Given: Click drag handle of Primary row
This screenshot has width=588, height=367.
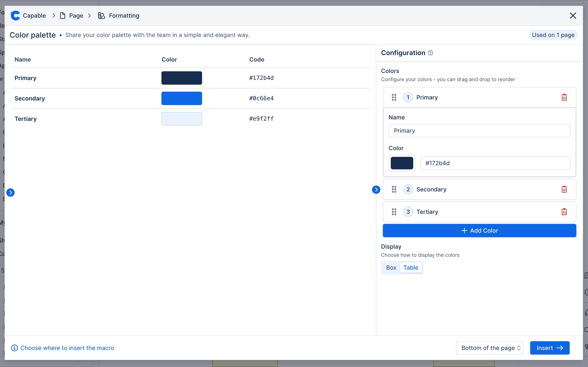Looking at the screenshot, I should pos(394,97).
